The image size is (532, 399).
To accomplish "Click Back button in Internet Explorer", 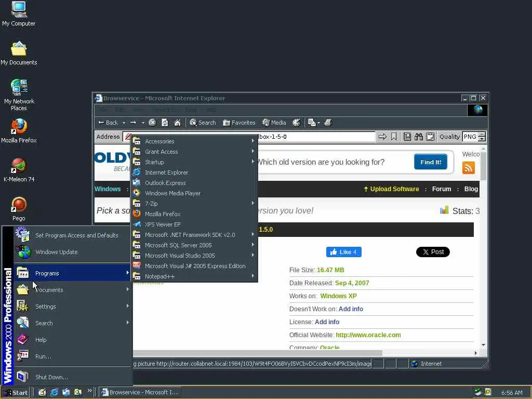I will 108,123.
